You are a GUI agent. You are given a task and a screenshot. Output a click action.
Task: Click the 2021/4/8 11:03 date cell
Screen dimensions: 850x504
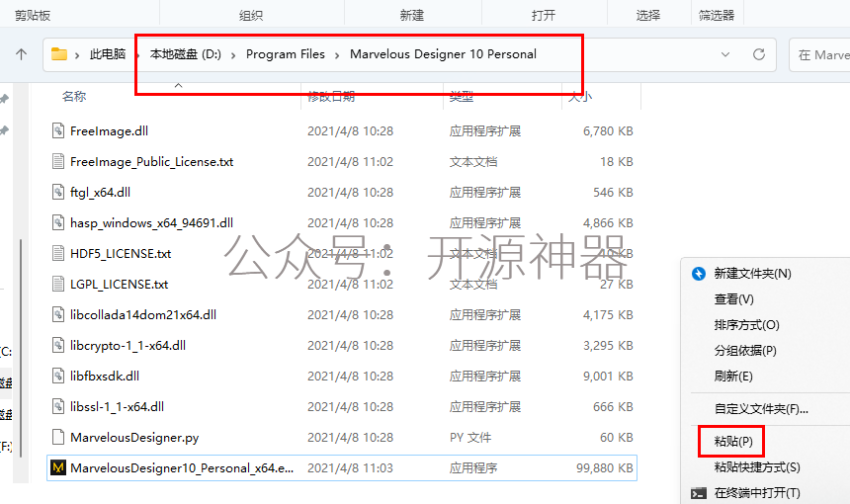(350, 468)
